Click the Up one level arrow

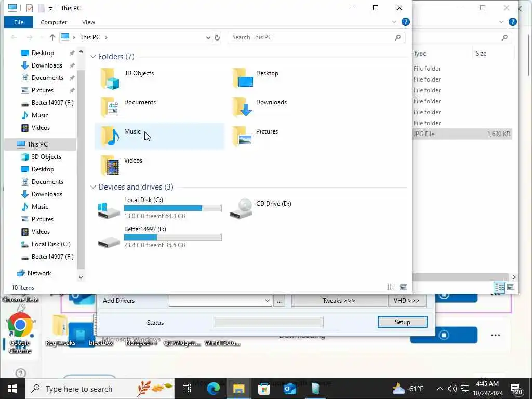pyautogui.click(x=52, y=37)
